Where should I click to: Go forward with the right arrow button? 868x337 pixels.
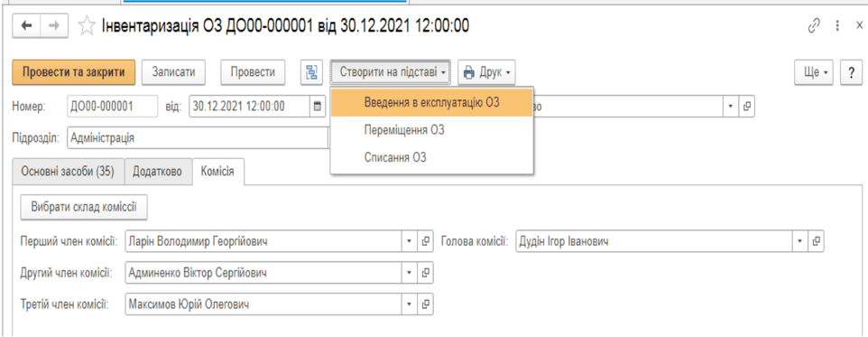point(54,26)
